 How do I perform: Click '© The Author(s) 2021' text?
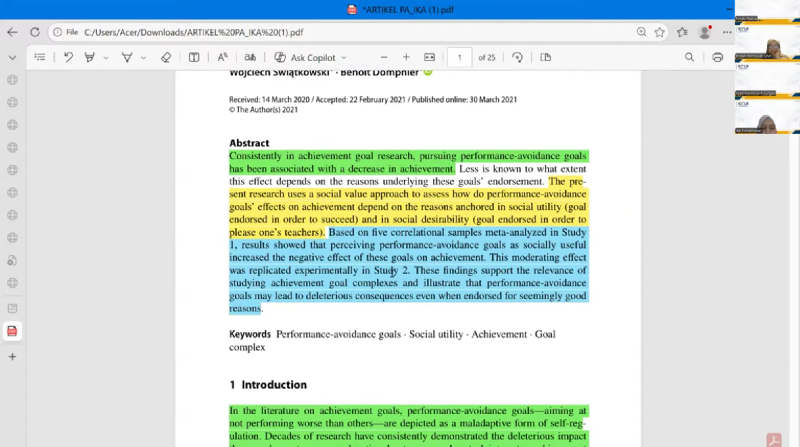(263, 110)
